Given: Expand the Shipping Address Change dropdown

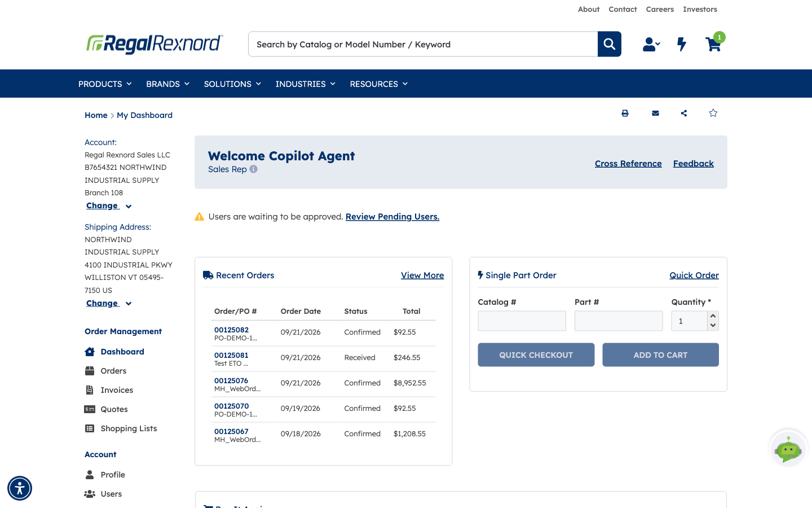Looking at the screenshot, I should [109, 304].
